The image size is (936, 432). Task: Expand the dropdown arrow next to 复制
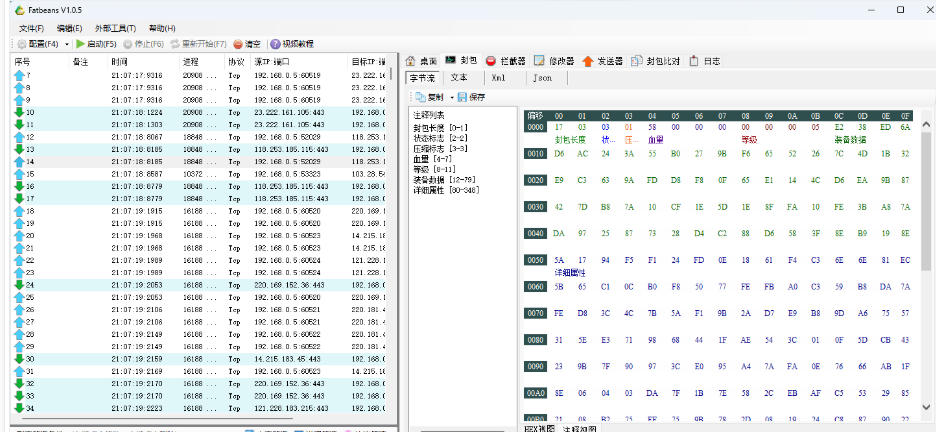pyautogui.click(x=452, y=97)
